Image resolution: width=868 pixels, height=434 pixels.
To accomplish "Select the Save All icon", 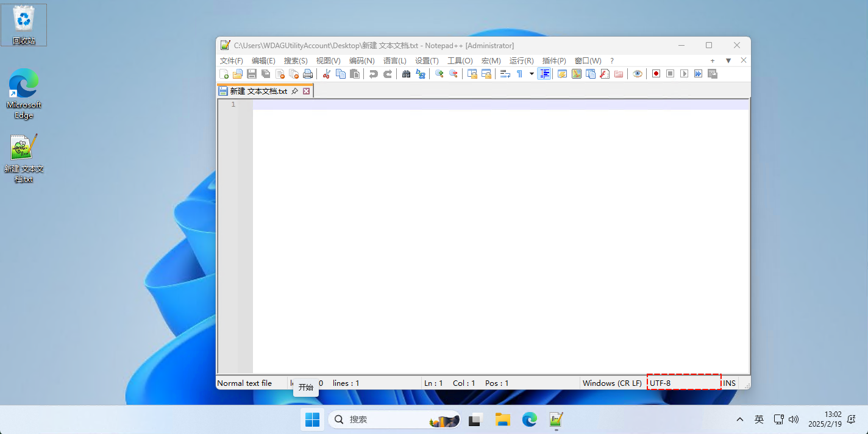I will tap(266, 74).
